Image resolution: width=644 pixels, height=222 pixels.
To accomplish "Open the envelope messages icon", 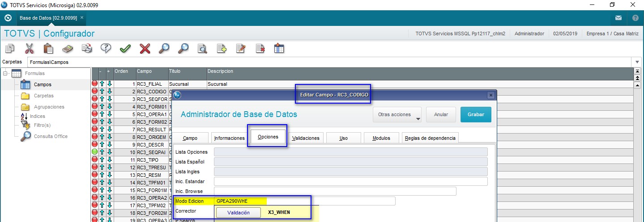I will 618,18.
